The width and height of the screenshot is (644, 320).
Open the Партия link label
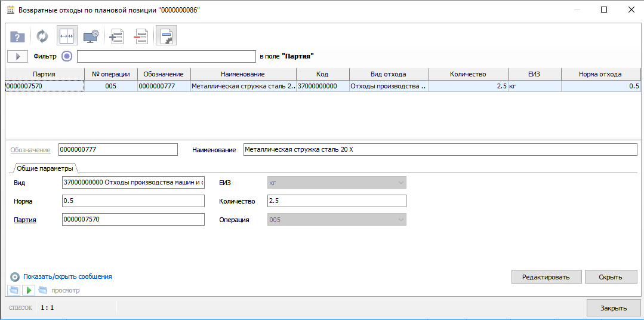click(25, 220)
